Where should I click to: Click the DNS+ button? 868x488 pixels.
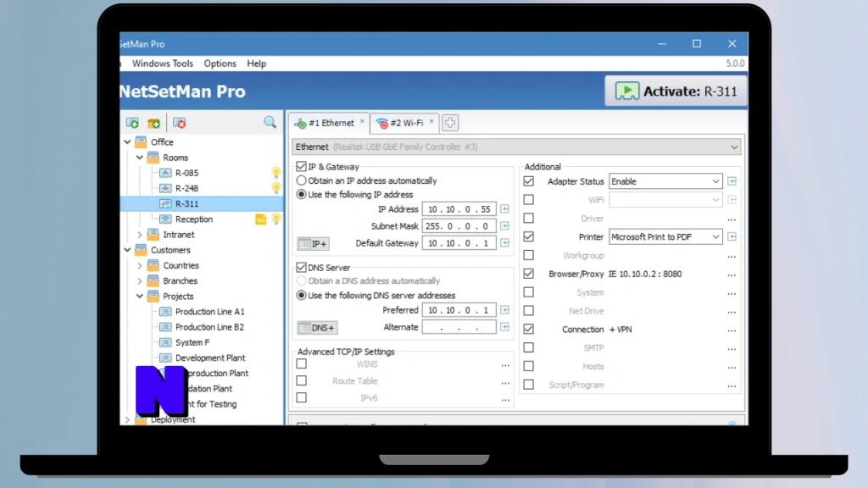point(317,328)
